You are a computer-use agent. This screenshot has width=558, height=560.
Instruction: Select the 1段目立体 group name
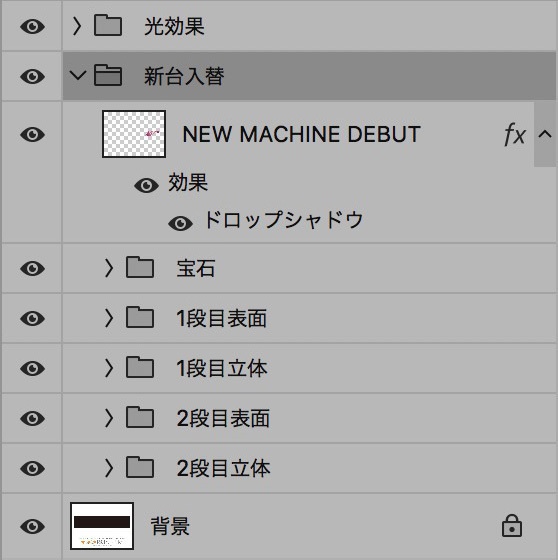pos(222,368)
